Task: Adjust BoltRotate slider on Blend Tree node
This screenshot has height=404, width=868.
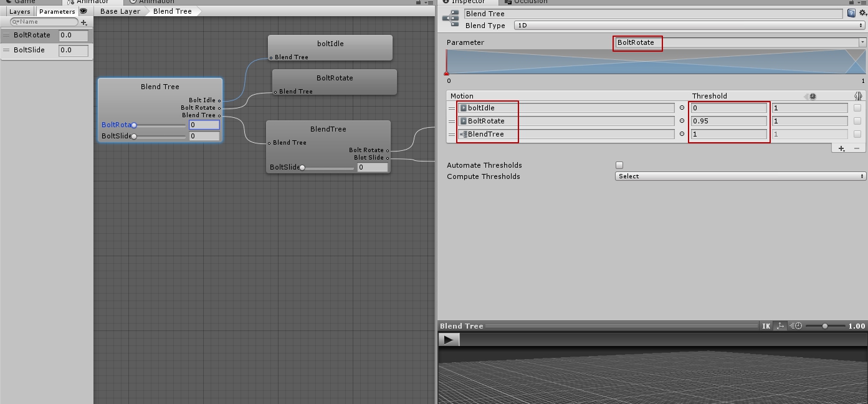Action: tap(159, 125)
